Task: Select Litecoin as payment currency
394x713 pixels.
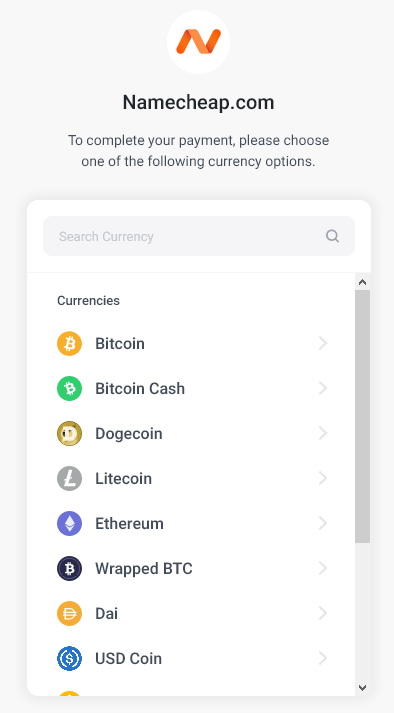Action: point(192,478)
